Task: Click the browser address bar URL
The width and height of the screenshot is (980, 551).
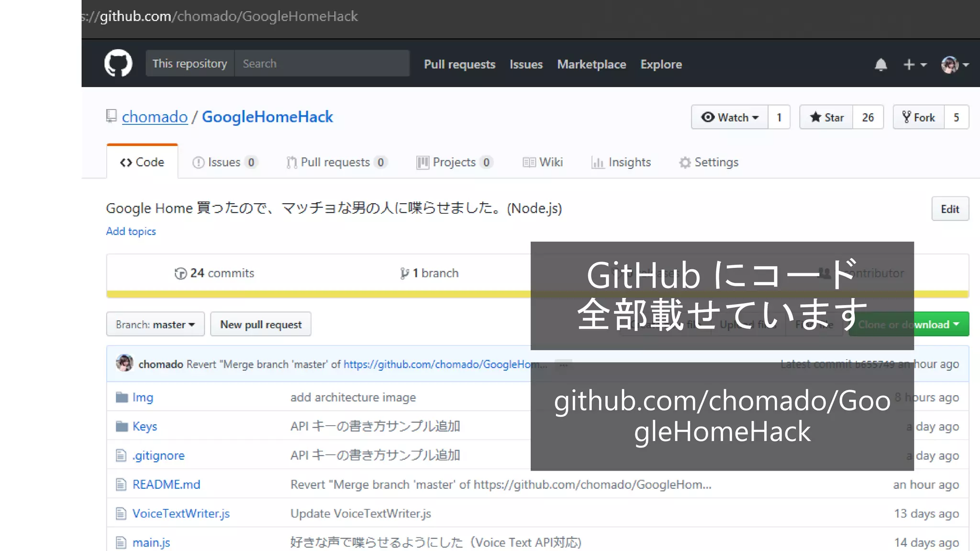Action: (220, 16)
